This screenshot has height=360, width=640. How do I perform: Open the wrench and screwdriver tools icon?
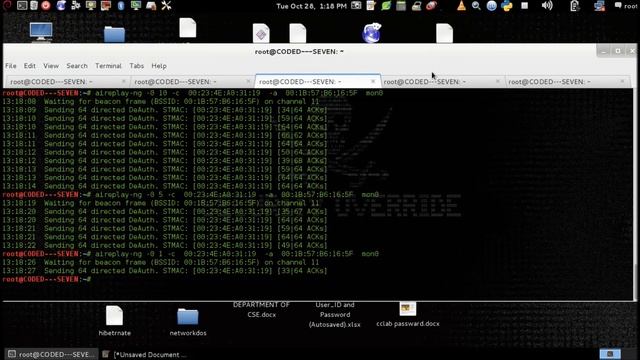(x=166, y=6)
